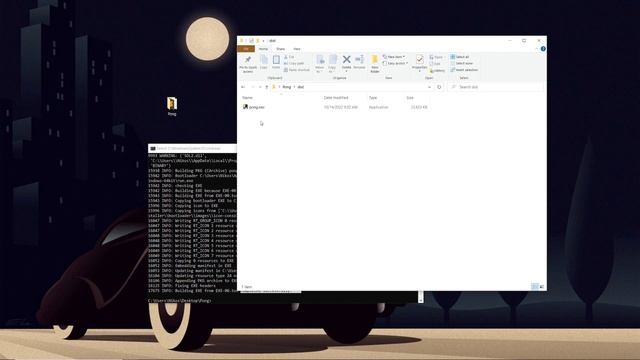Click the Copy to icon in Organize
The width and height of the screenshot is (640, 360).
[332, 64]
